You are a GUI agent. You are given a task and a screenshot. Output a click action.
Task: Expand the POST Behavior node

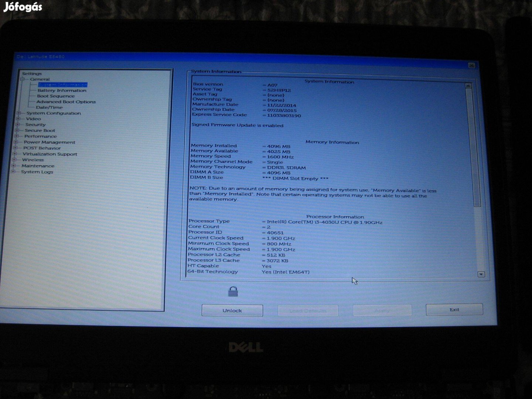point(15,148)
